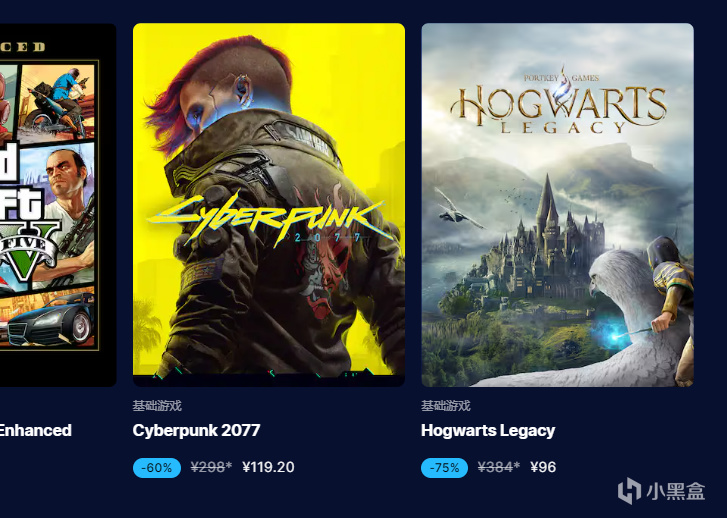727x518 pixels.
Task: Click the 基础游戏 label above Hogwarts Legacy
Action: (x=446, y=406)
